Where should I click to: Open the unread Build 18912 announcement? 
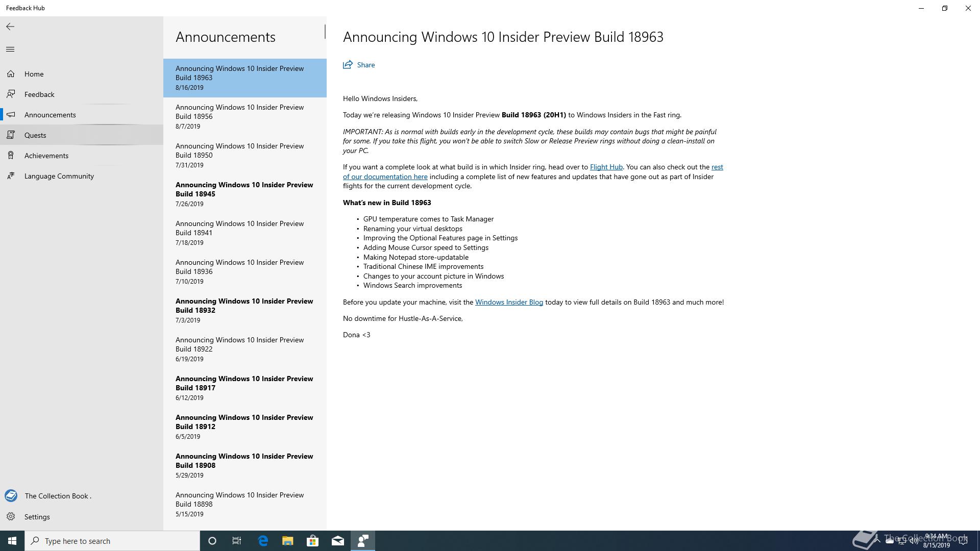pyautogui.click(x=245, y=427)
